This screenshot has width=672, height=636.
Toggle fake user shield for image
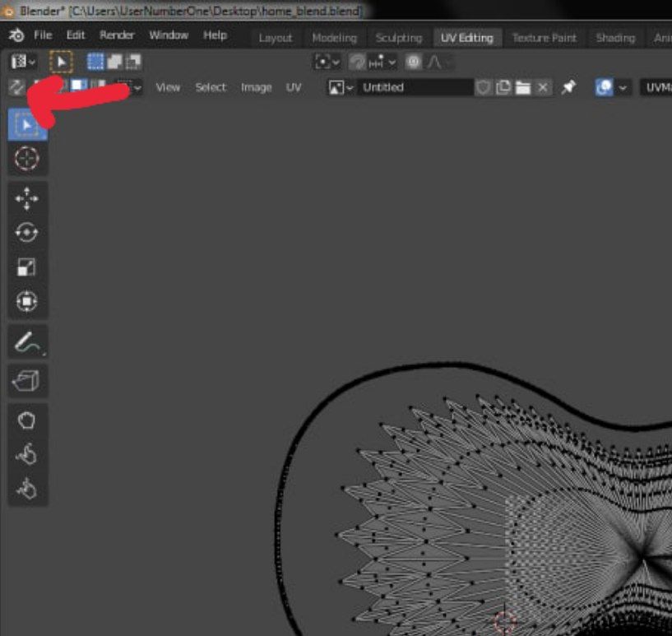[x=484, y=87]
